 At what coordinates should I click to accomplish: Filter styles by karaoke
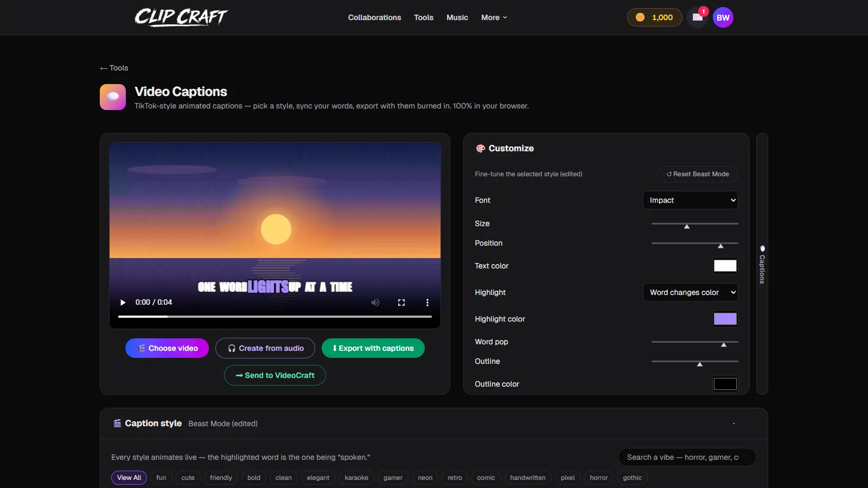[356, 478]
